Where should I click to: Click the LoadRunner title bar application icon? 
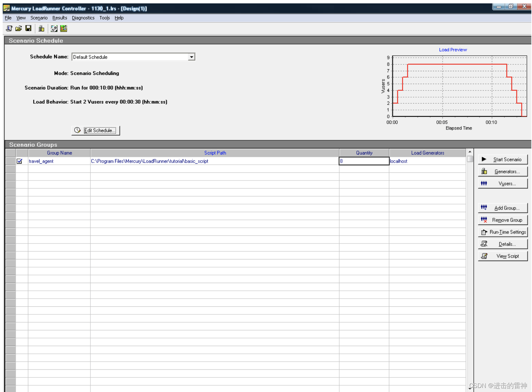tap(6, 8)
